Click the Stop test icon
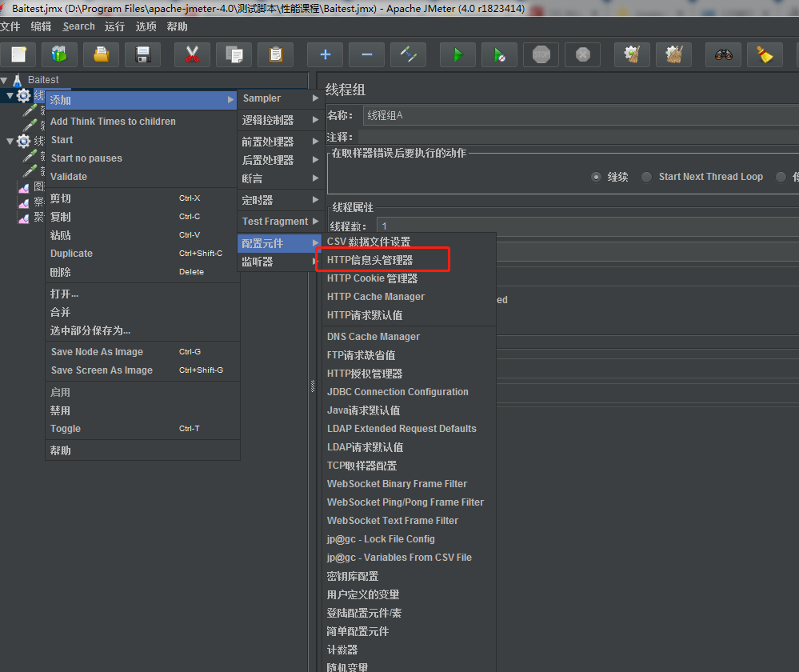The width and height of the screenshot is (799, 672). [541, 54]
